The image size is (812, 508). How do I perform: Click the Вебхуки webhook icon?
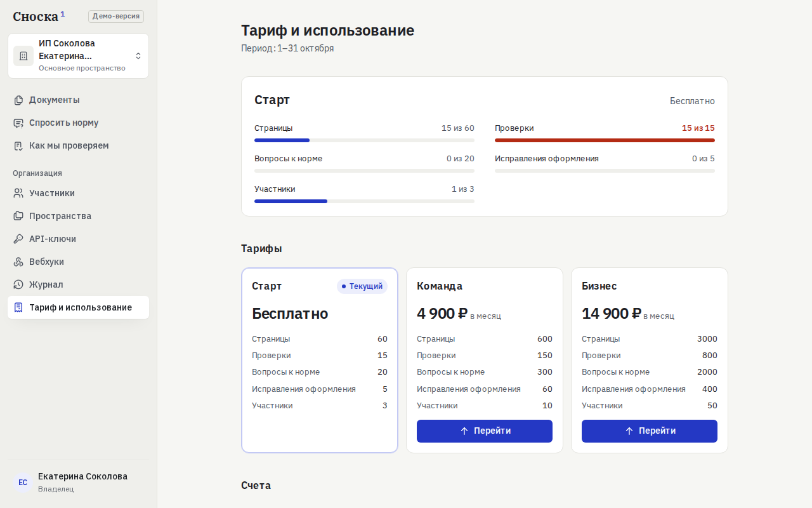point(18,262)
